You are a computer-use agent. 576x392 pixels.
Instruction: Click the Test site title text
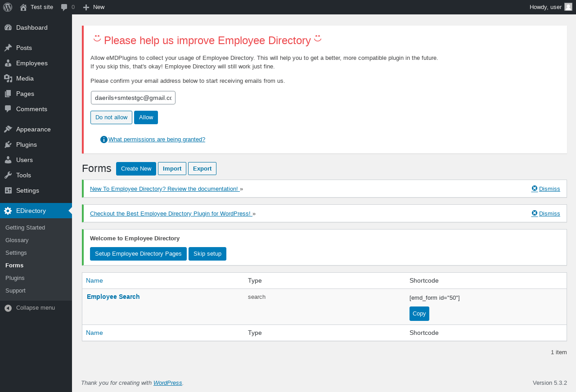click(x=42, y=7)
